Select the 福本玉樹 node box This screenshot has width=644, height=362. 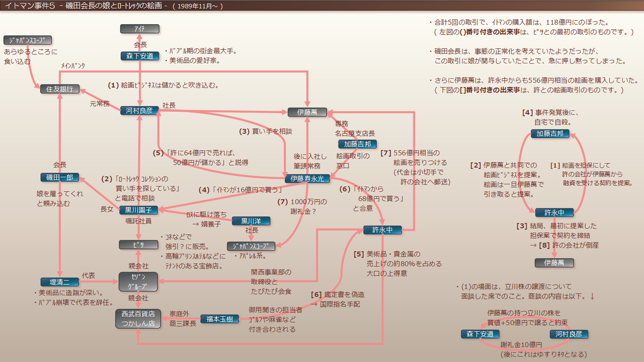[x=220, y=318]
